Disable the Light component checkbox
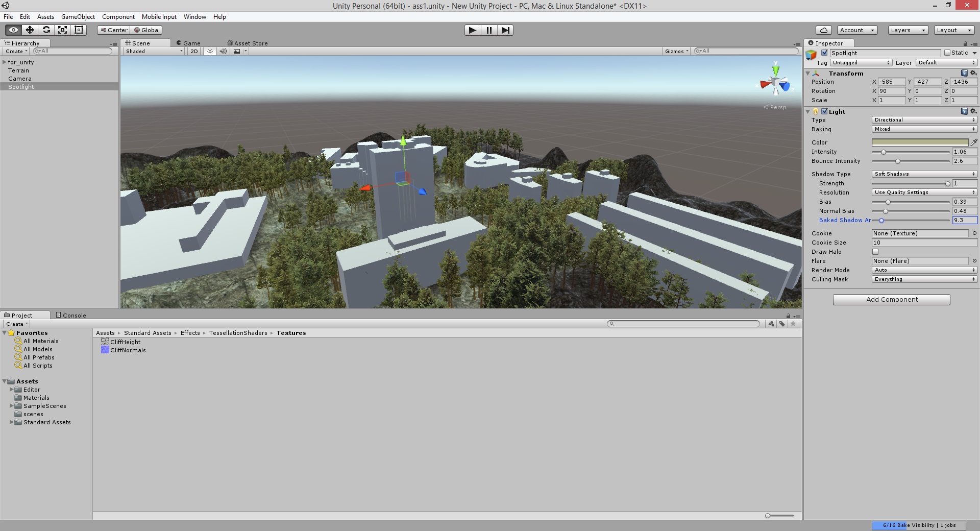 click(824, 111)
